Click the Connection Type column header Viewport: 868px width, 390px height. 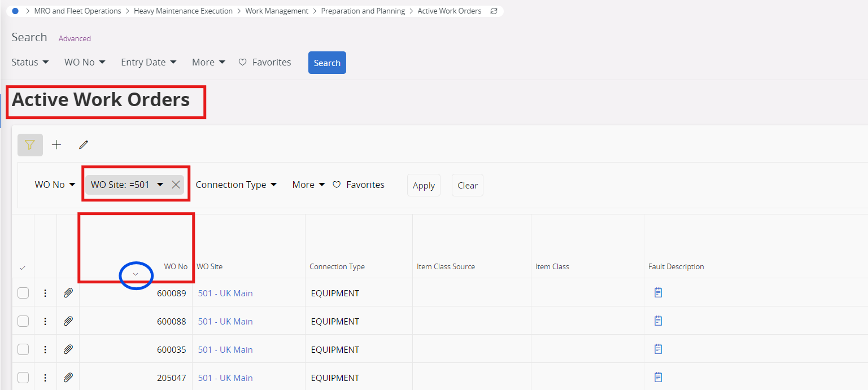337,266
